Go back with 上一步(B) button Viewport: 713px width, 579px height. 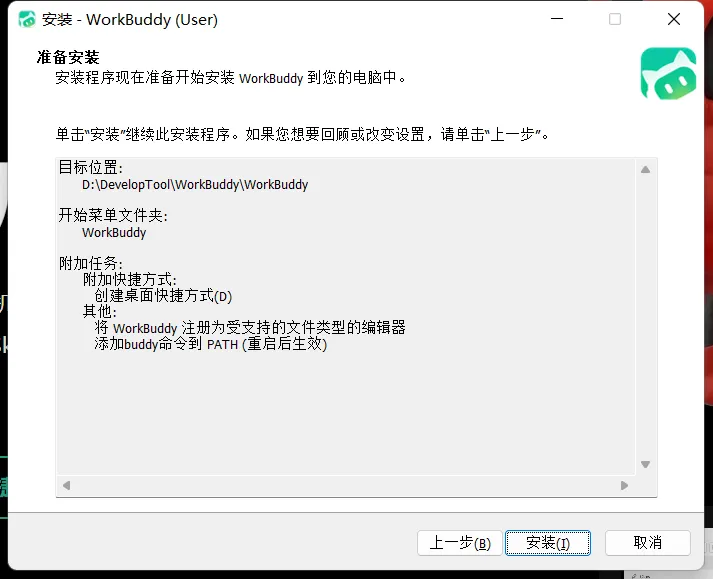tap(459, 543)
